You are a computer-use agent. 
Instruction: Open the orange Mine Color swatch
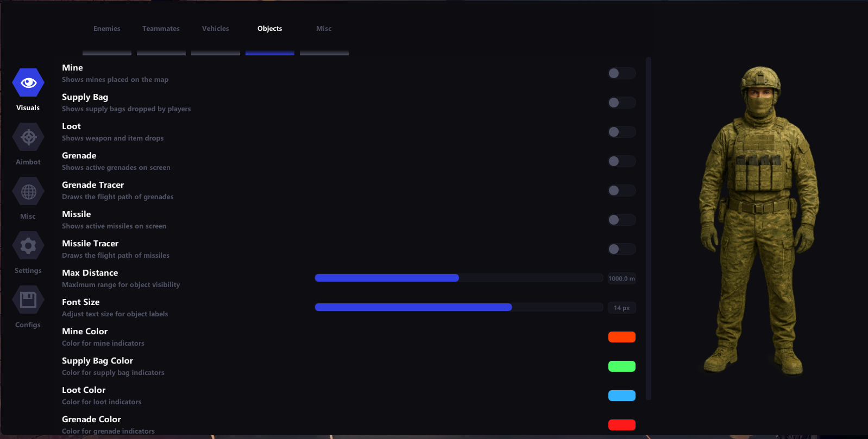coord(621,337)
